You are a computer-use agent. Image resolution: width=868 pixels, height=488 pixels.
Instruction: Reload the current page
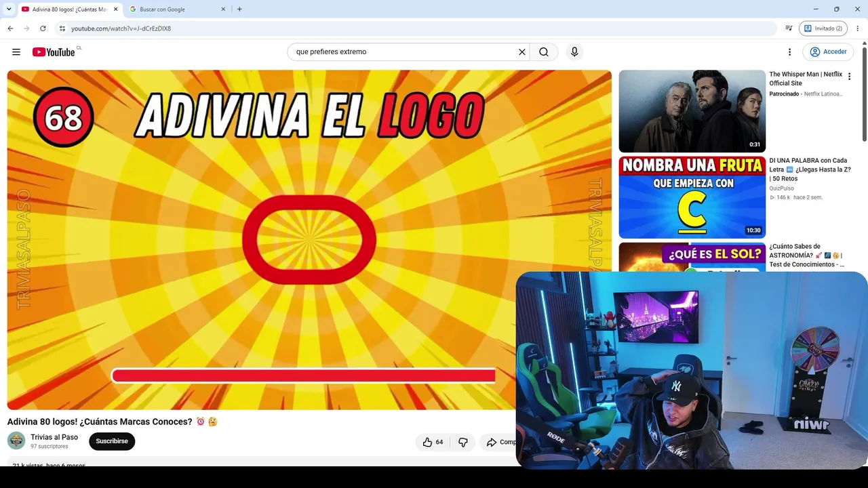click(43, 28)
